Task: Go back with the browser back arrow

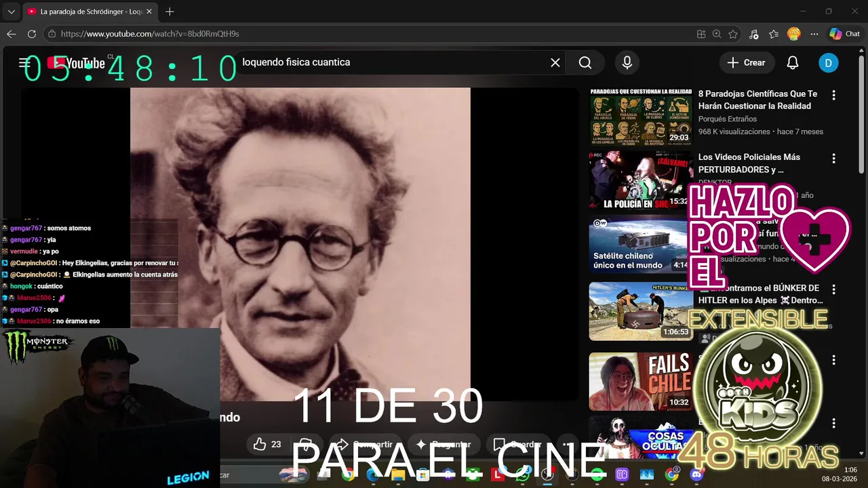Action: click(x=12, y=34)
